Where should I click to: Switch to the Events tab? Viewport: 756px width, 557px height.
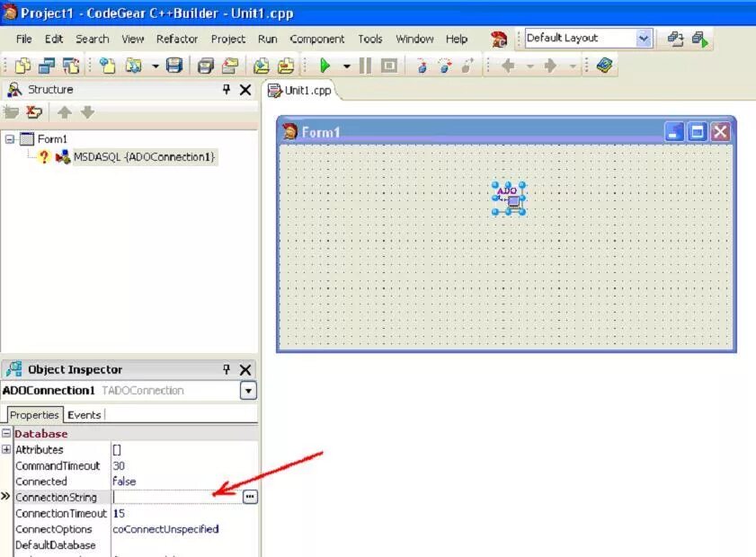coord(84,415)
